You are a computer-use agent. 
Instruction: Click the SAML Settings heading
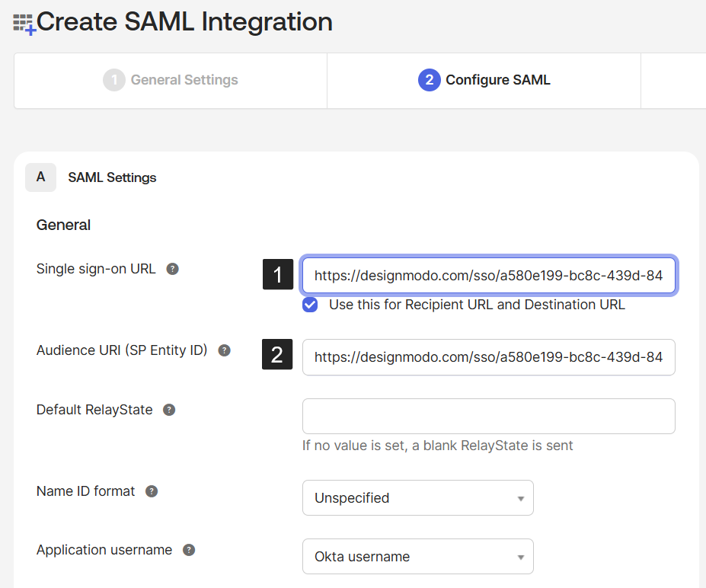[x=112, y=177]
